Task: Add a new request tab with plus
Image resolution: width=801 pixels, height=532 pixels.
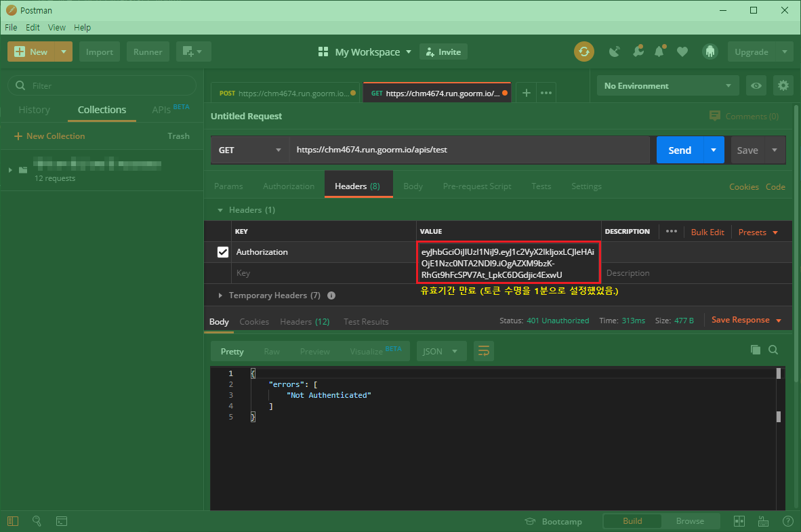Action: coord(526,93)
